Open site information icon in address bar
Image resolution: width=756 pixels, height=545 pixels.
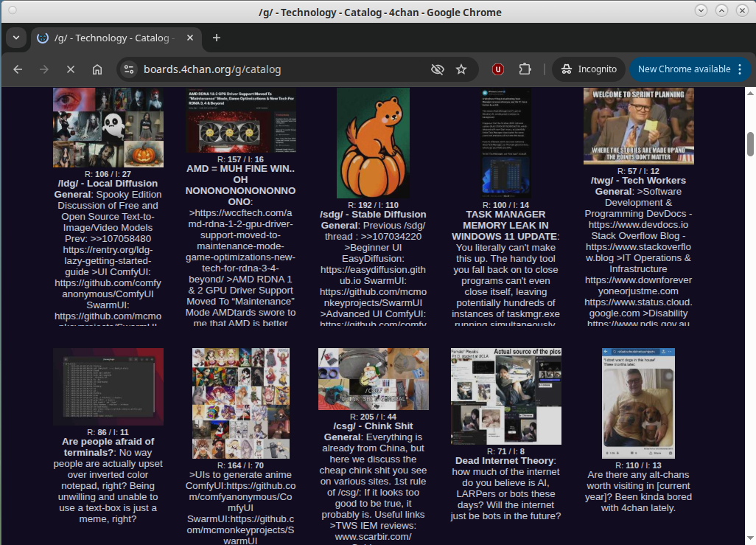(x=129, y=69)
